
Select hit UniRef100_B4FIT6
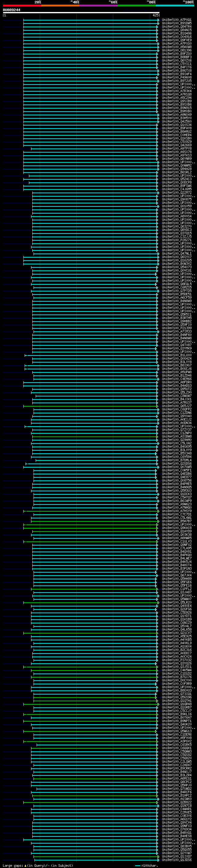(x=176, y=67)
